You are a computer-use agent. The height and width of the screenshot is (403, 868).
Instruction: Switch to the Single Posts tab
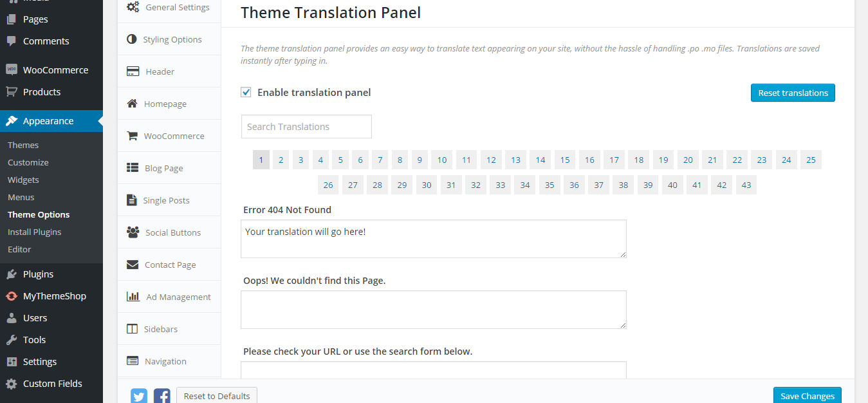pos(166,200)
